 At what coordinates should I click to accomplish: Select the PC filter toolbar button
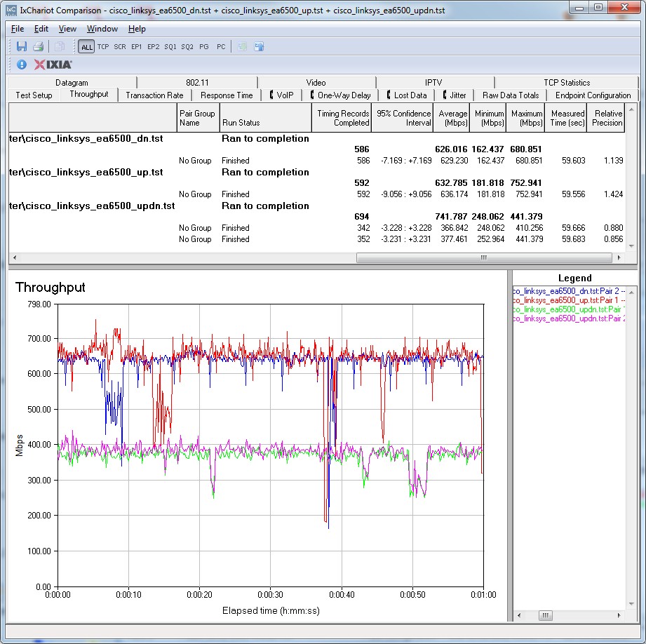point(221,46)
